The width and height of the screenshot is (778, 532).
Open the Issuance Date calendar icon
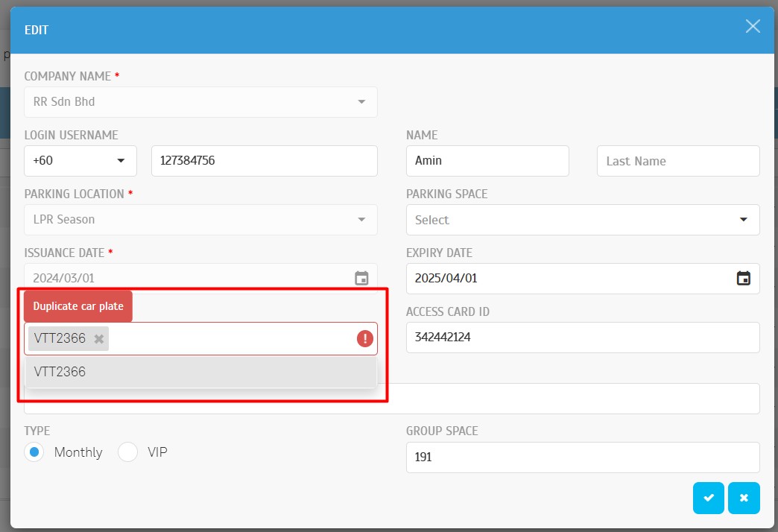[361, 279]
